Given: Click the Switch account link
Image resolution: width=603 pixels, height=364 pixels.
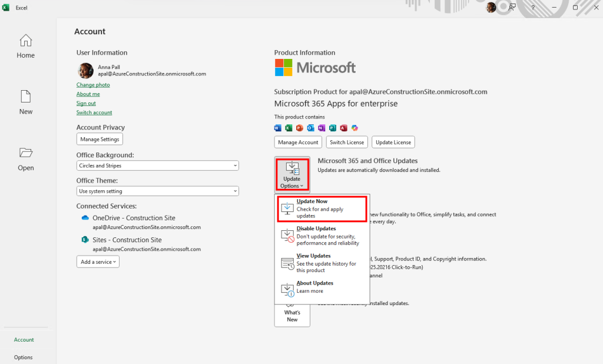Looking at the screenshot, I should [x=94, y=112].
